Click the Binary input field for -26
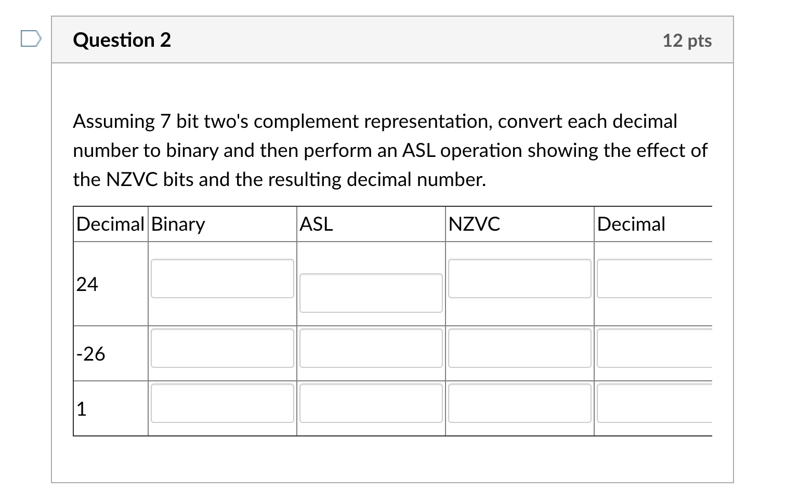812x504 pixels. pos(222,349)
